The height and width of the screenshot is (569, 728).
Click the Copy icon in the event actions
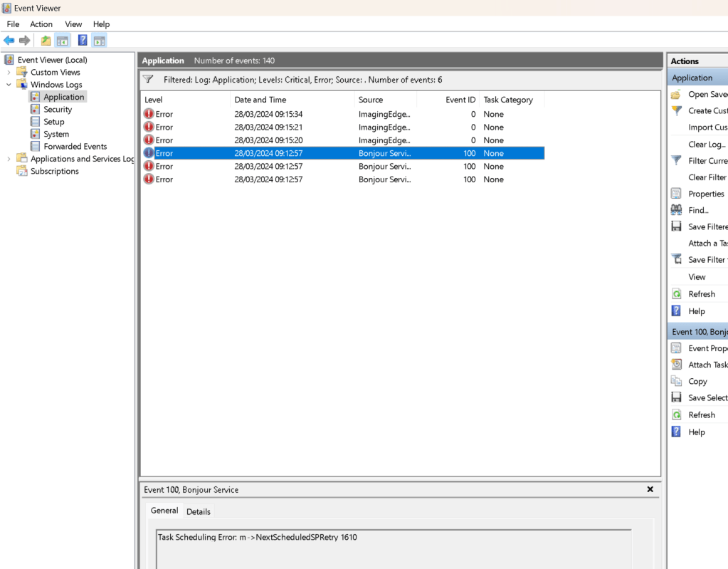click(677, 381)
